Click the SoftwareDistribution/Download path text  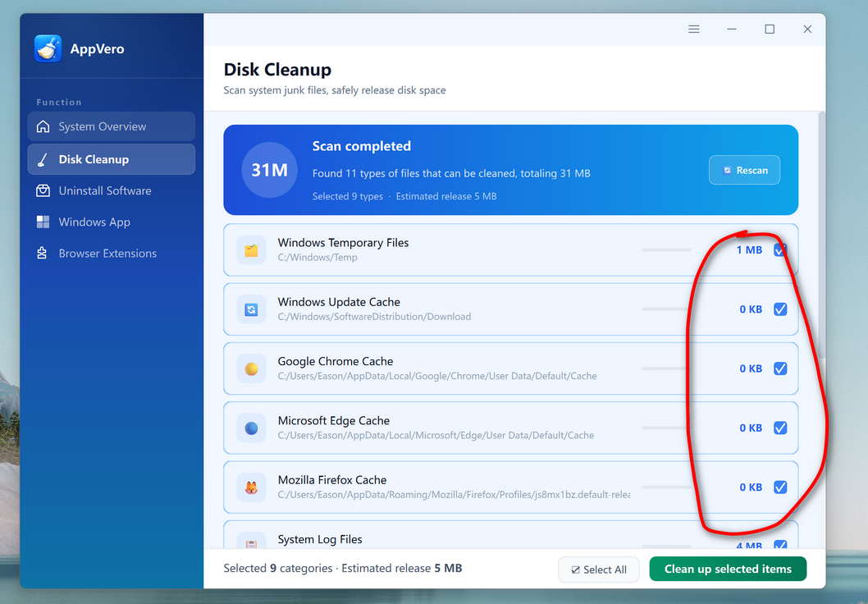point(374,317)
